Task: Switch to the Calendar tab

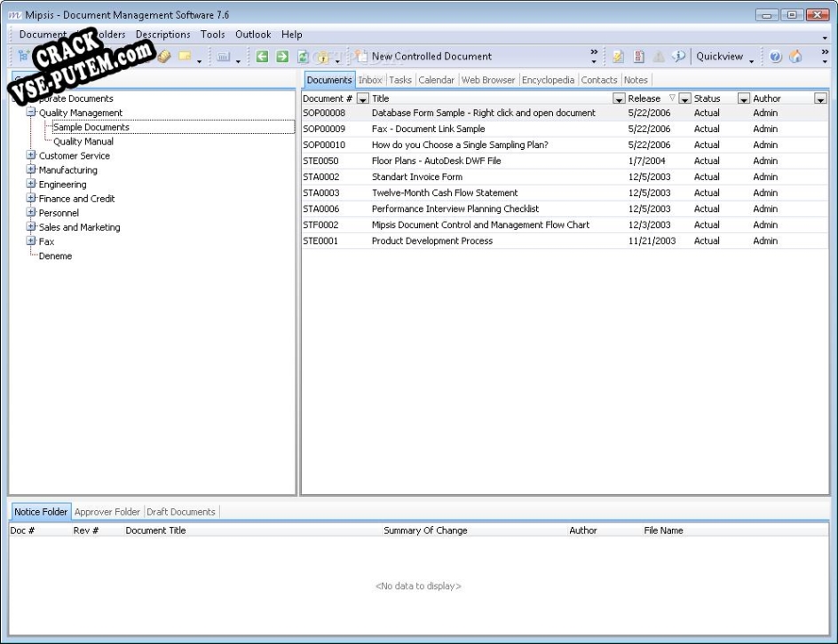Action: point(436,80)
